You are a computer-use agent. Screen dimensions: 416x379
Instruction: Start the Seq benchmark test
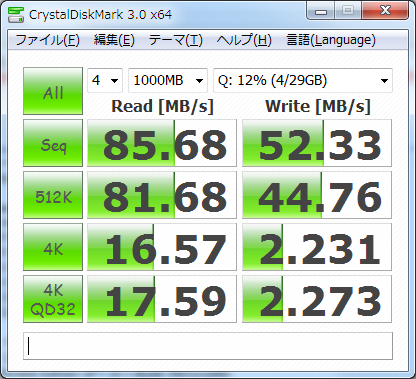click(x=53, y=143)
